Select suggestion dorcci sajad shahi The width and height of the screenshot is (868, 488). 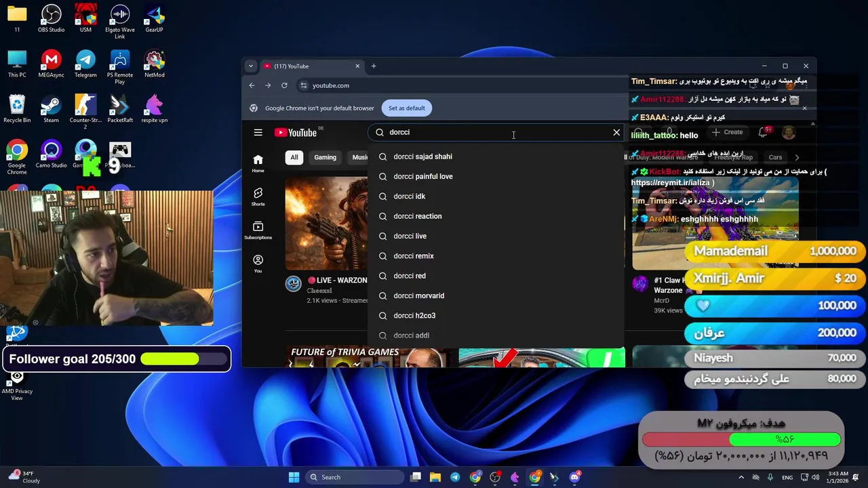(x=496, y=157)
